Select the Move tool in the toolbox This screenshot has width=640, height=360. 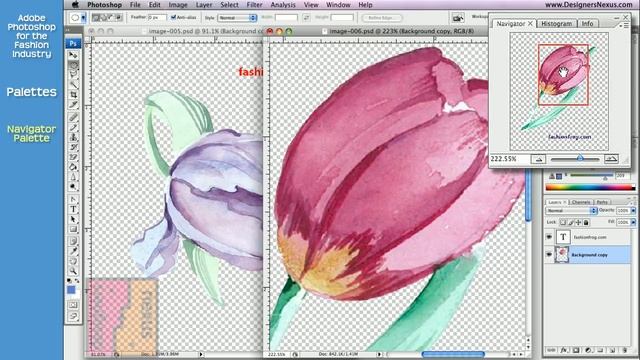pos(73,55)
